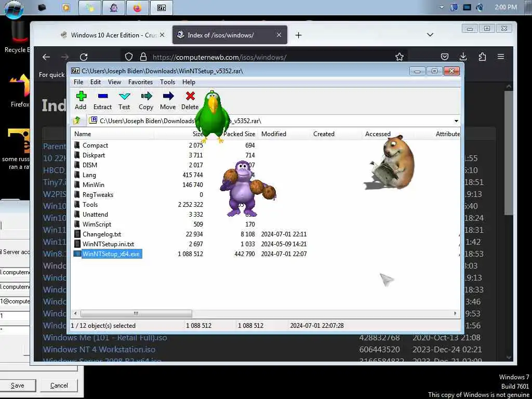This screenshot has height=399, width=532.
Task: Click the Save button in the dialog
Action: [x=17, y=385]
